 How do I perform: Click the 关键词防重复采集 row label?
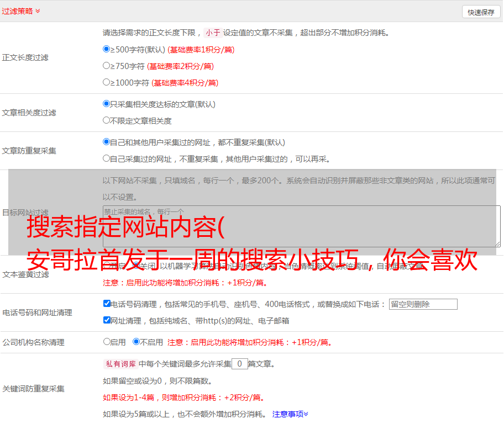pyautogui.click(x=33, y=389)
